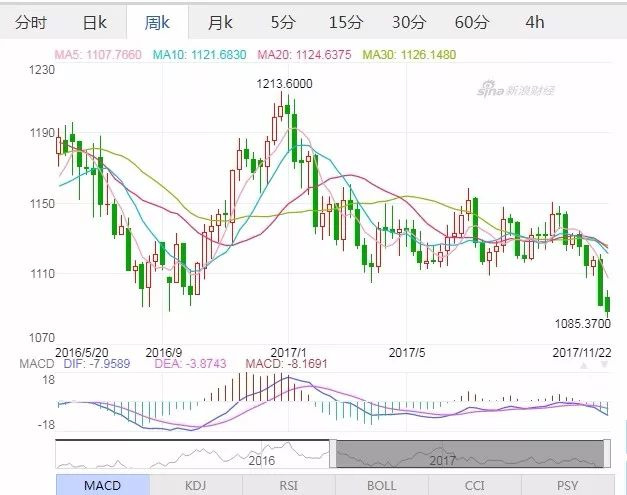The width and height of the screenshot is (627, 495).
Task: Switch to the 4h chart tab
Action: (x=535, y=22)
